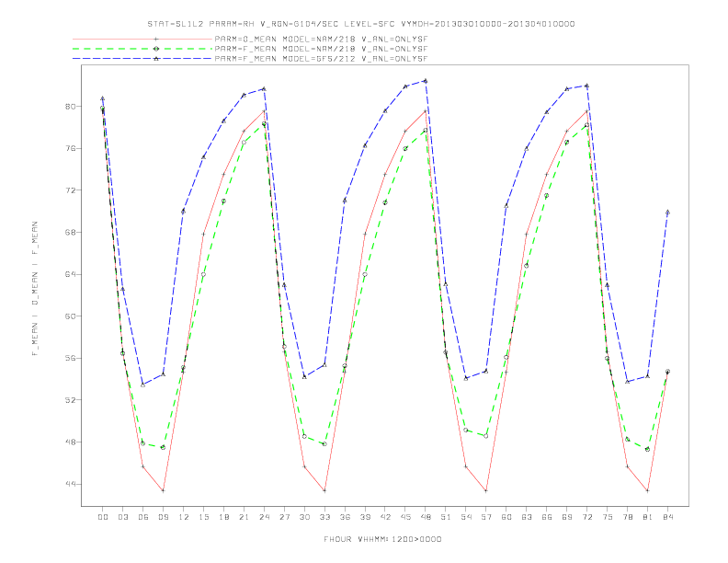Click the x-axis title FHOUR VHHMM=1200>0000

(x=382, y=539)
